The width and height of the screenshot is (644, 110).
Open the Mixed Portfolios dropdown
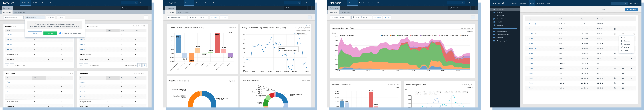pyautogui.click(x=13, y=17)
